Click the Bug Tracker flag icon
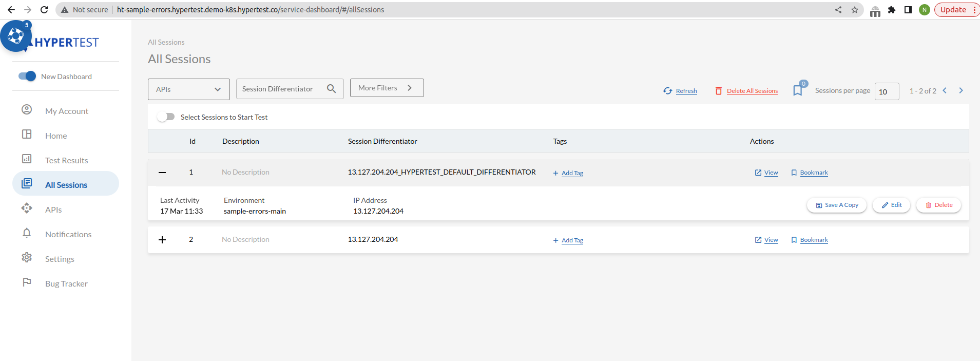 pos(27,282)
